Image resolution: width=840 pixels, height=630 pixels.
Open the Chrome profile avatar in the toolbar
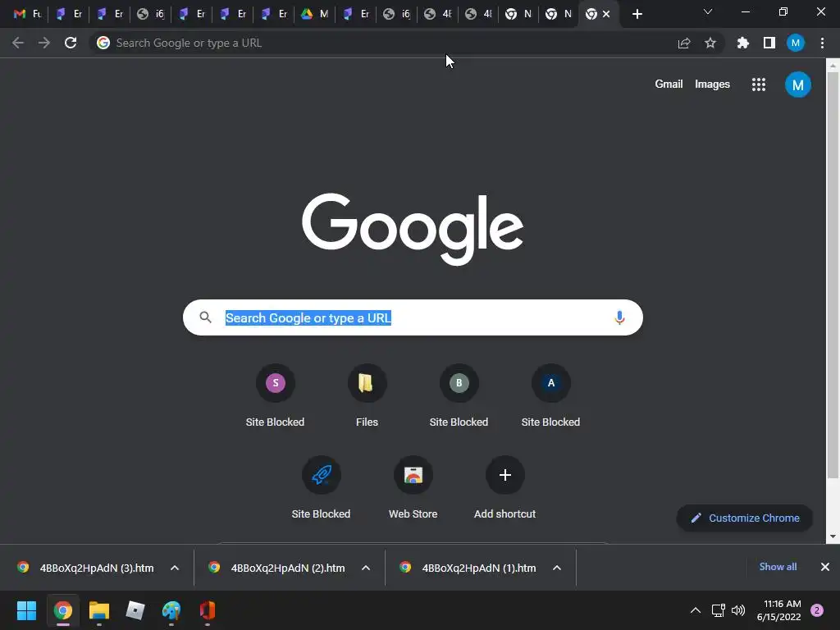click(796, 43)
